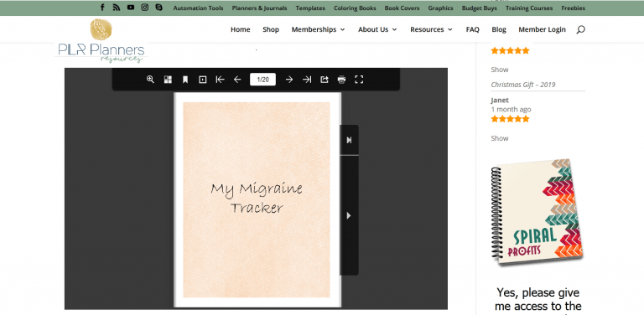Go to next page in toolbar

[289, 80]
